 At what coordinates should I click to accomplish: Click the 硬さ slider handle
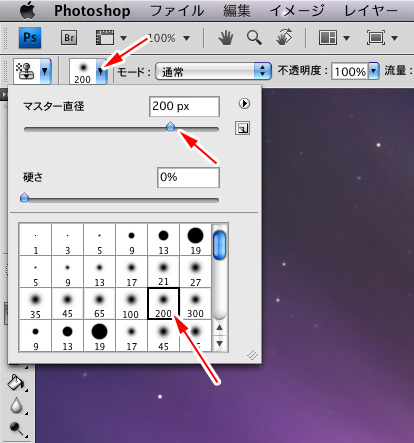tap(24, 198)
